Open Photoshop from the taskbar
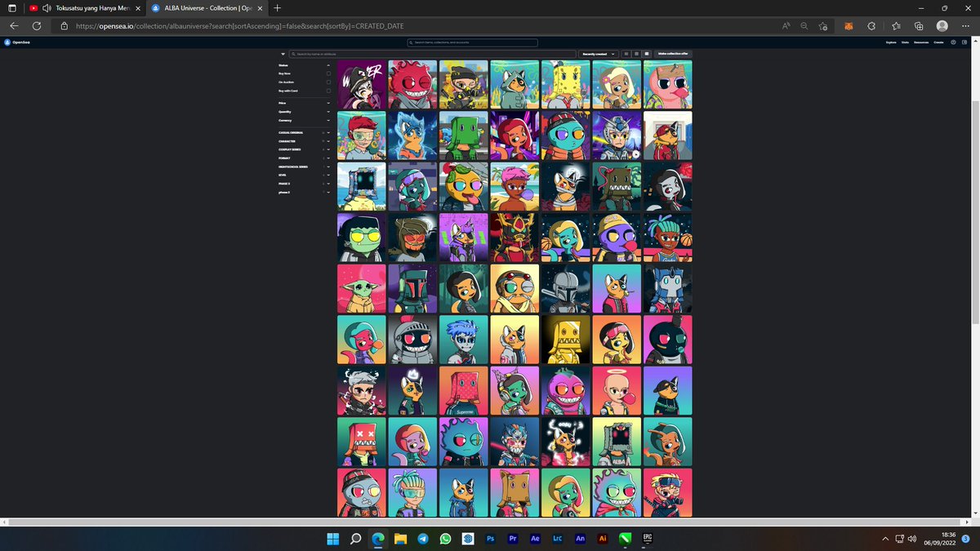This screenshot has height=551, width=980. 491,539
